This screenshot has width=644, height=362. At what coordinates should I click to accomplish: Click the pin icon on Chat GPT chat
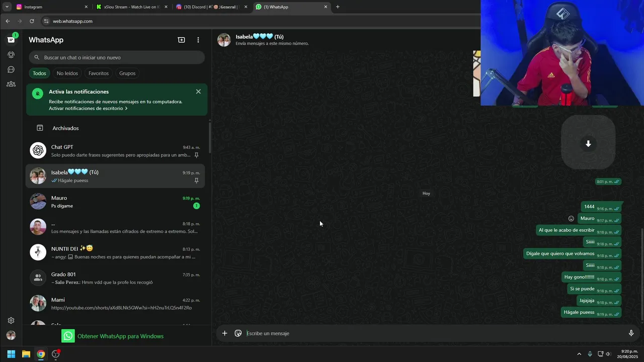click(x=196, y=155)
